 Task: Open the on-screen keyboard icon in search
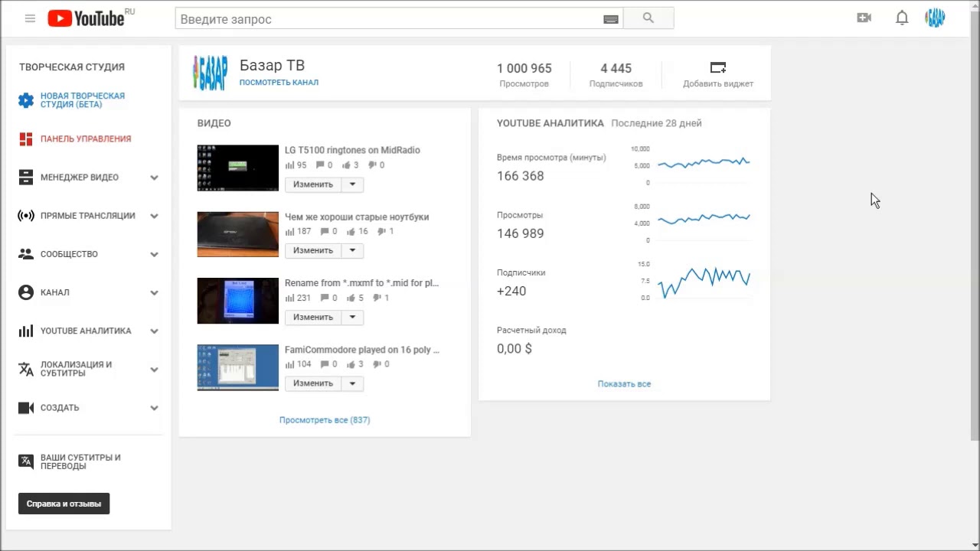(610, 19)
